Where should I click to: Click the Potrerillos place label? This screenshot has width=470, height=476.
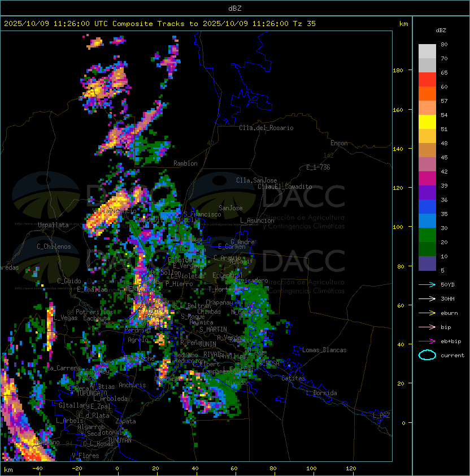(x=94, y=312)
